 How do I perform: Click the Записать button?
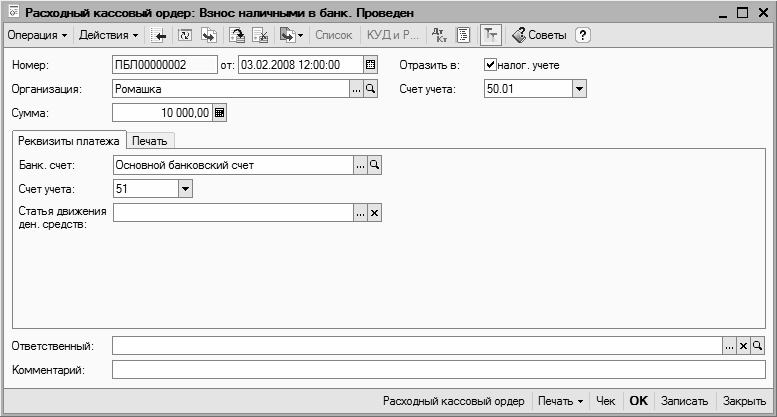click(685, 401)
